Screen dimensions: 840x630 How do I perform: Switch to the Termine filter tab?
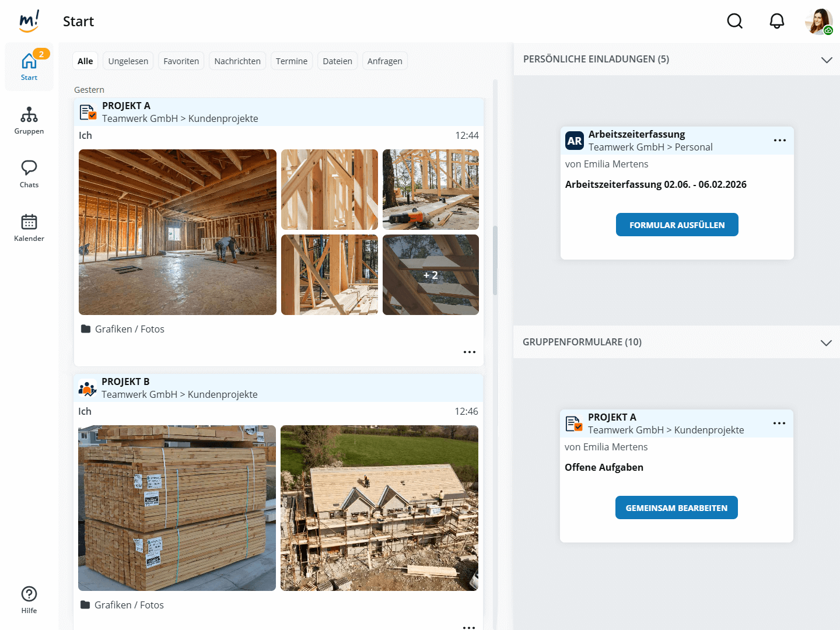291,61
